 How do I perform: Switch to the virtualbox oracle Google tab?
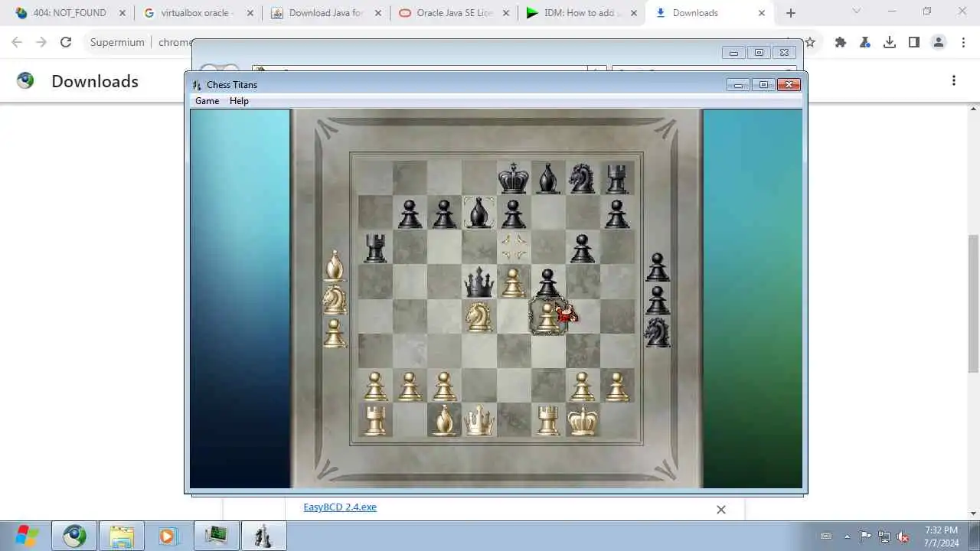[197, 13]
